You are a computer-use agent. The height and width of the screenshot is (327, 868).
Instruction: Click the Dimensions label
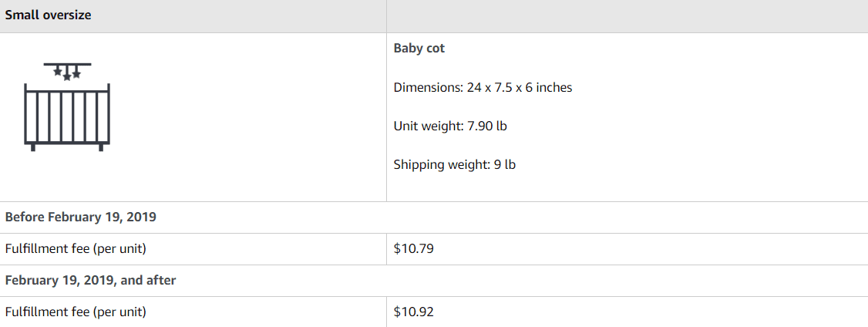tap(428, 87)
